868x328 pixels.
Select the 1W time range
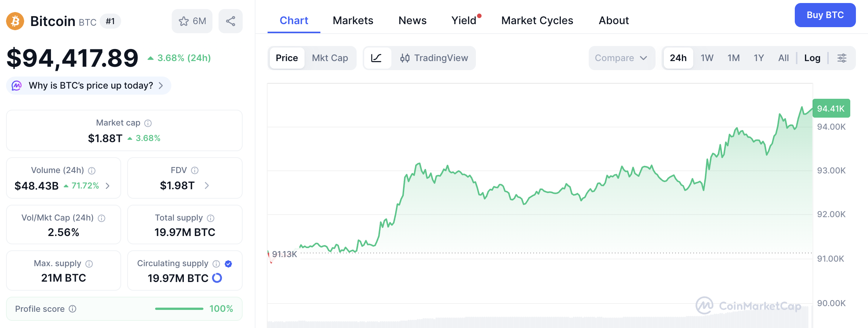click(707, 58)
